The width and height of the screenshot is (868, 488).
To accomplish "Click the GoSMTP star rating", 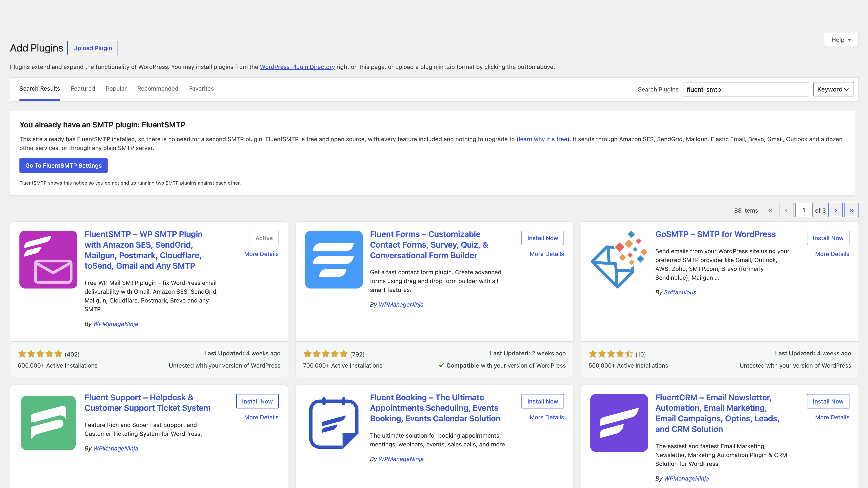I will [x=611, y=354].
